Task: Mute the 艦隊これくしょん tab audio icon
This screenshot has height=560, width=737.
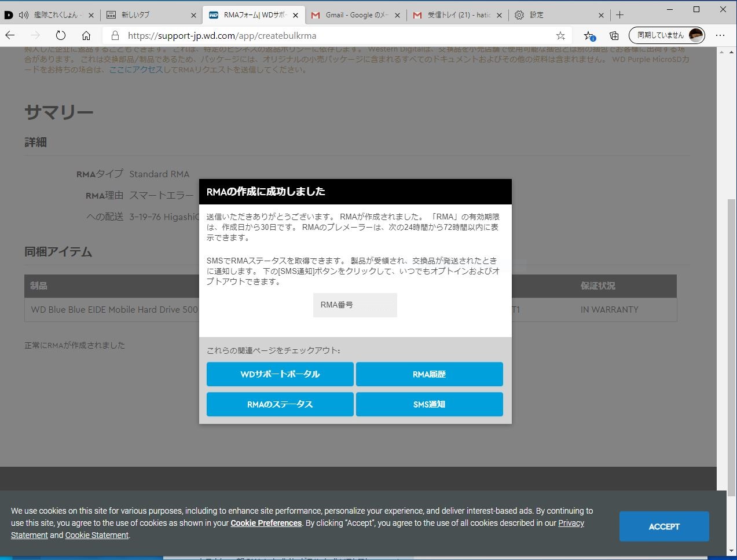Action: coord(24,15)
